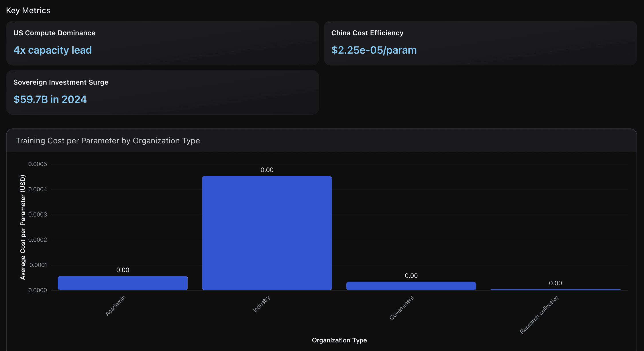Click the Industry x-axis label
Screen dimensions: 644x351
tap(261, 304)
